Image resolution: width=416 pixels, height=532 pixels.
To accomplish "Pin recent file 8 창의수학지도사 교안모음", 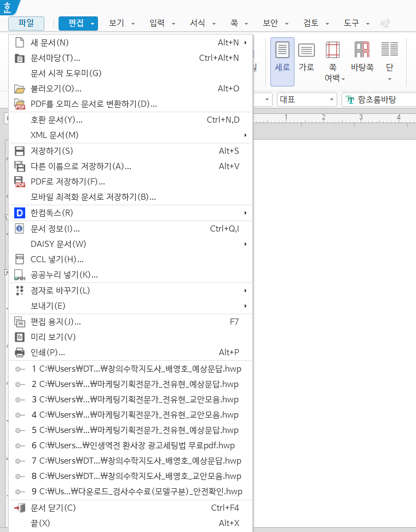I will (20, 476).
